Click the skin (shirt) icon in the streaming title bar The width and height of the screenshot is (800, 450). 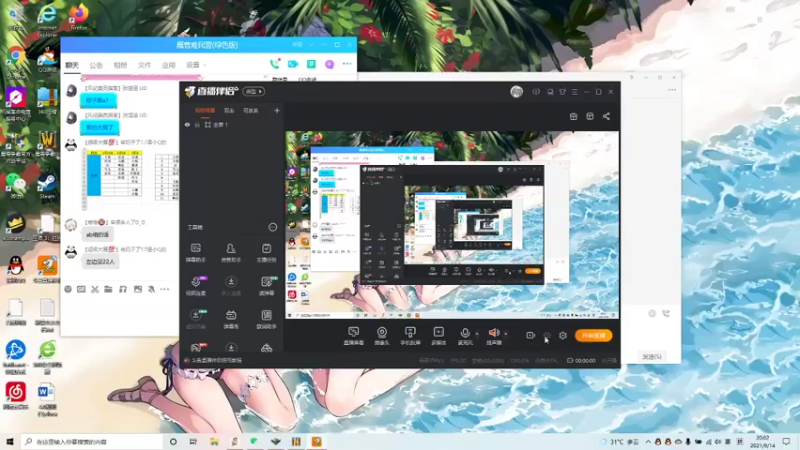coord(562,92)
